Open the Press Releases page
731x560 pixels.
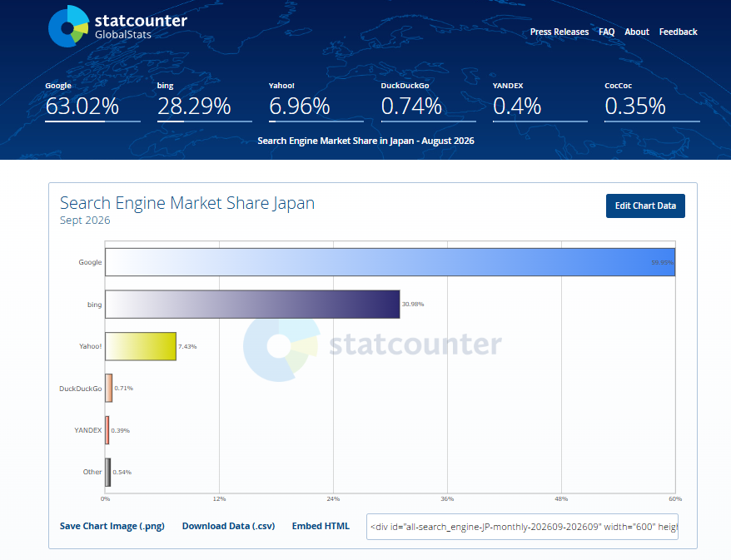tap(559, 32)
